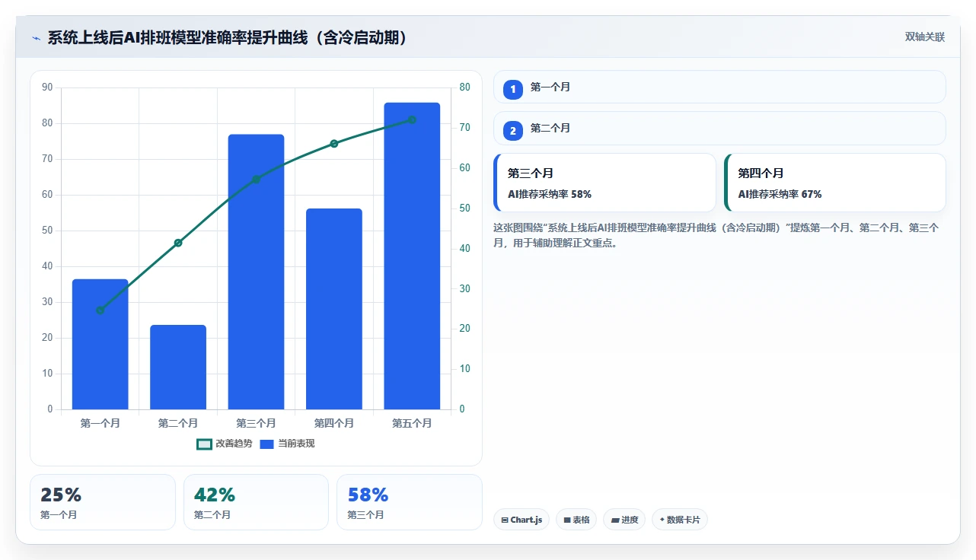
Task: Click the 改善趋势 legend color box
Action: (204, 444)
